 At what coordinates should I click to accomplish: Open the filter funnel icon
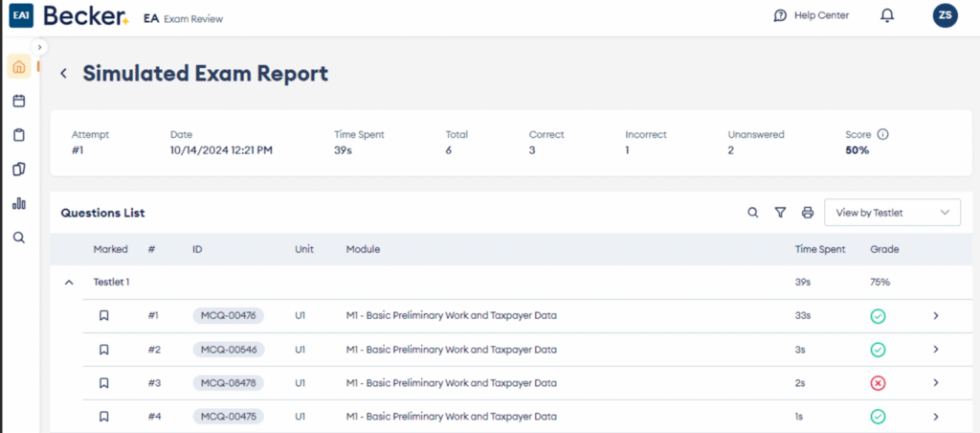click(x=780, y=213)
